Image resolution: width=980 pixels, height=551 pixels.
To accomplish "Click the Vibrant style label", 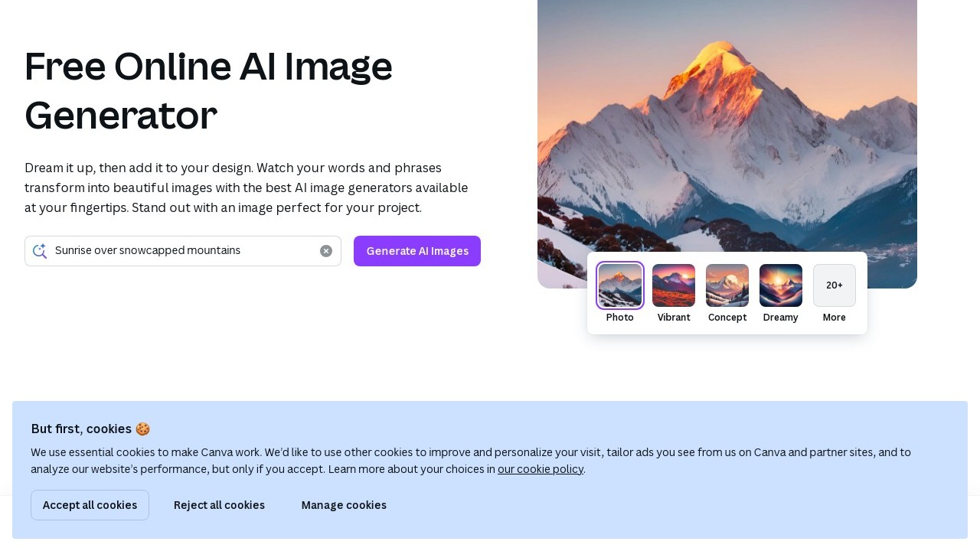I will (x=674, y=318).
